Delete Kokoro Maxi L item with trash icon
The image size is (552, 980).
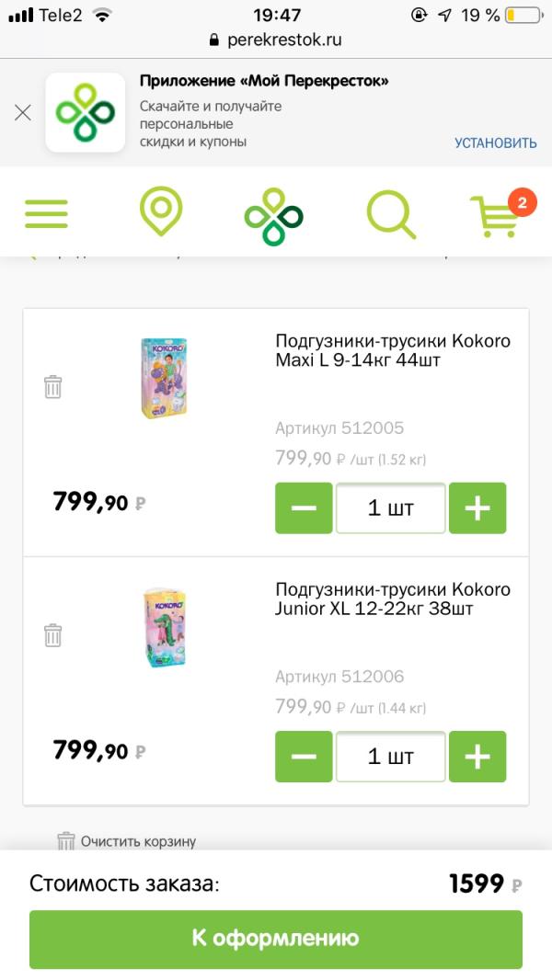tap(53, 386)
